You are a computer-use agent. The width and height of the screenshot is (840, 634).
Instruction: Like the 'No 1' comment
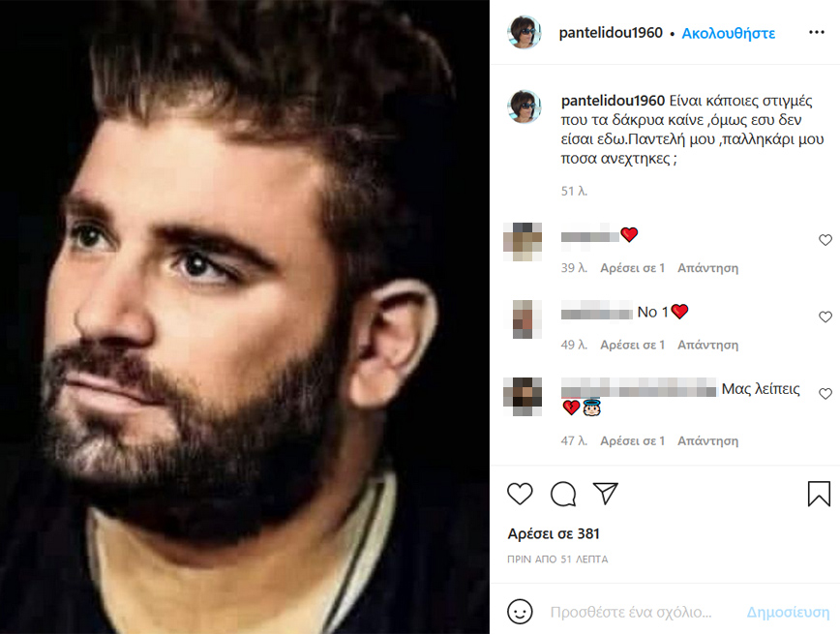pos(825,317)
